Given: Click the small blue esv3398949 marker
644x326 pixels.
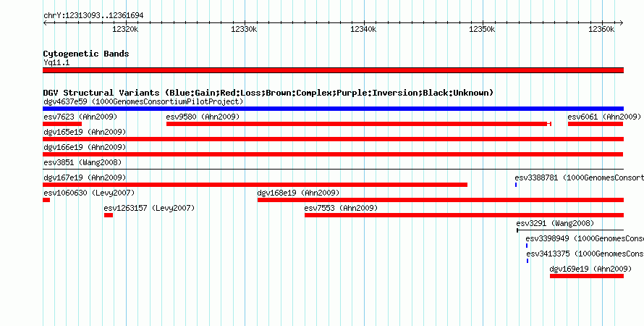Looking at the screenshot, I should pyautogui.click(x=527, y=246).
